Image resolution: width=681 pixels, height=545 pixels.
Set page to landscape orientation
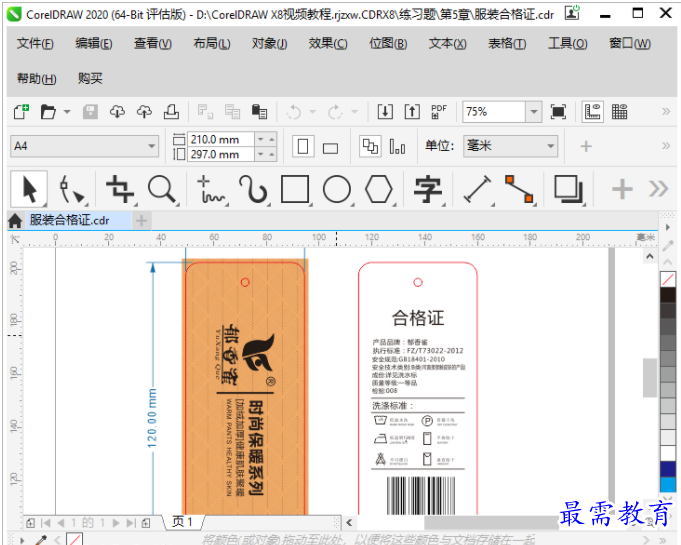[331, 149]
